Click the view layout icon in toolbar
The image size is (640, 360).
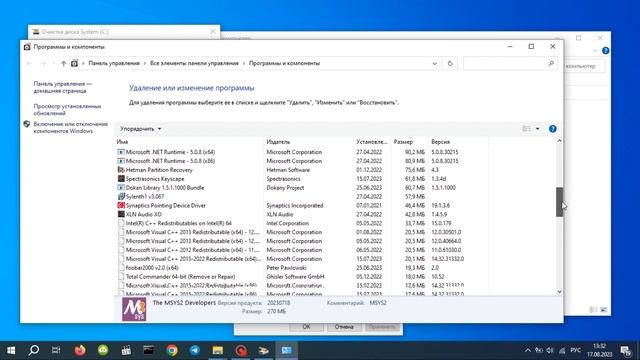527,129
